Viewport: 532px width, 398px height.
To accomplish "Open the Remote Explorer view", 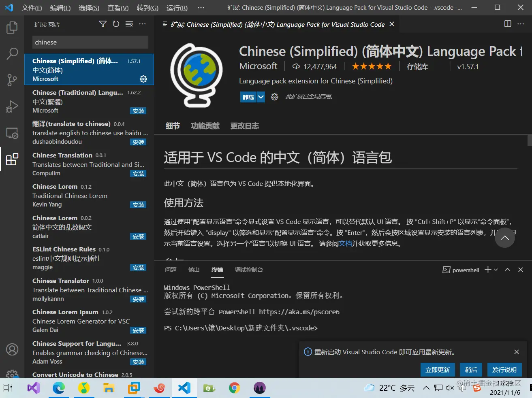I will point(12,133).
